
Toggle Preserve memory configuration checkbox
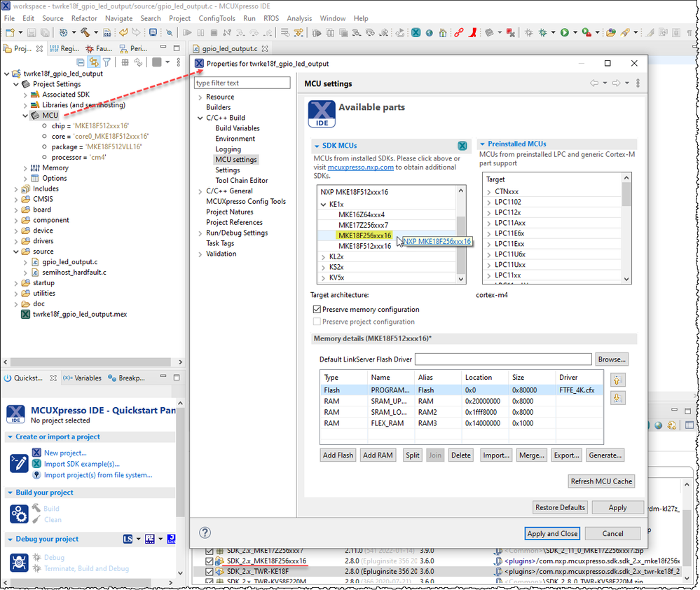tap(317, 309)
